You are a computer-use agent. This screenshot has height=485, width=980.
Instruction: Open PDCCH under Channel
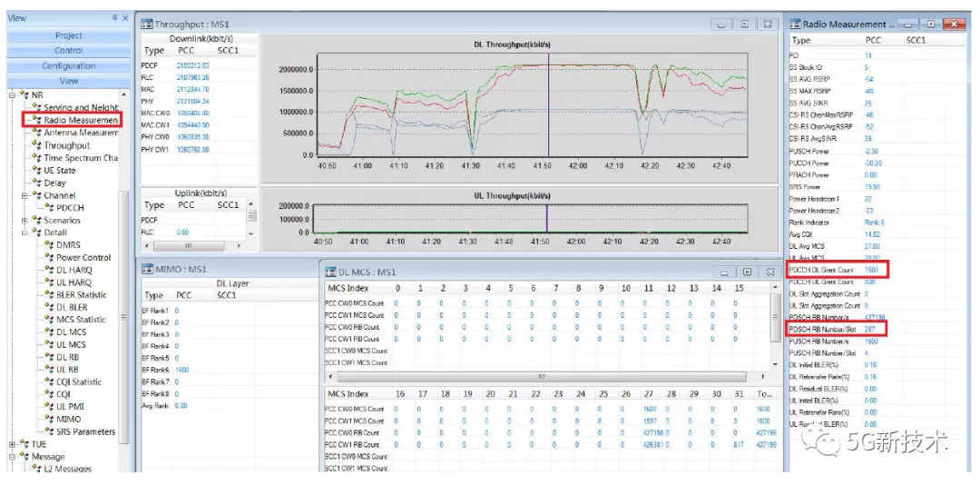[x=64, y=208]
